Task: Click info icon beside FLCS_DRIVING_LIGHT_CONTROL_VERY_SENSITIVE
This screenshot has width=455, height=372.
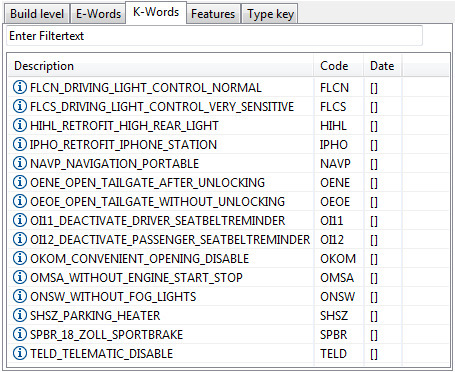Action: tap(20, 106)
